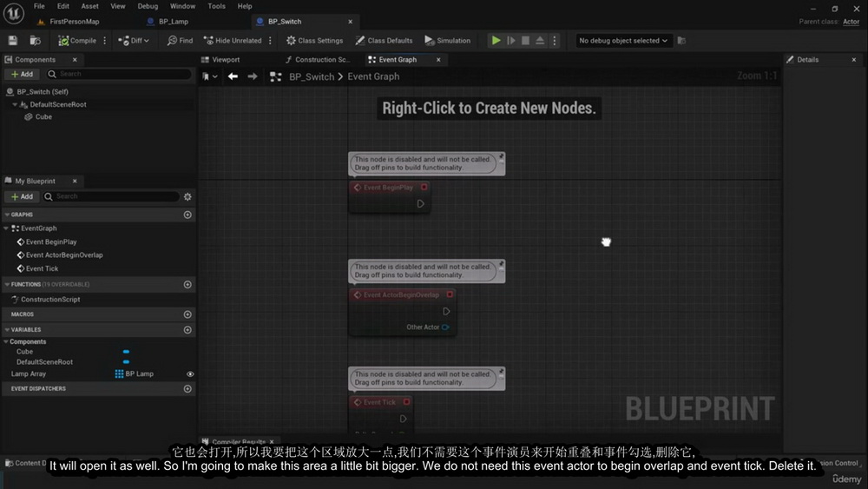868x489 pixels.
Task: Click the icon beside the debug object dropdown
Action: (x=681, y=41)
